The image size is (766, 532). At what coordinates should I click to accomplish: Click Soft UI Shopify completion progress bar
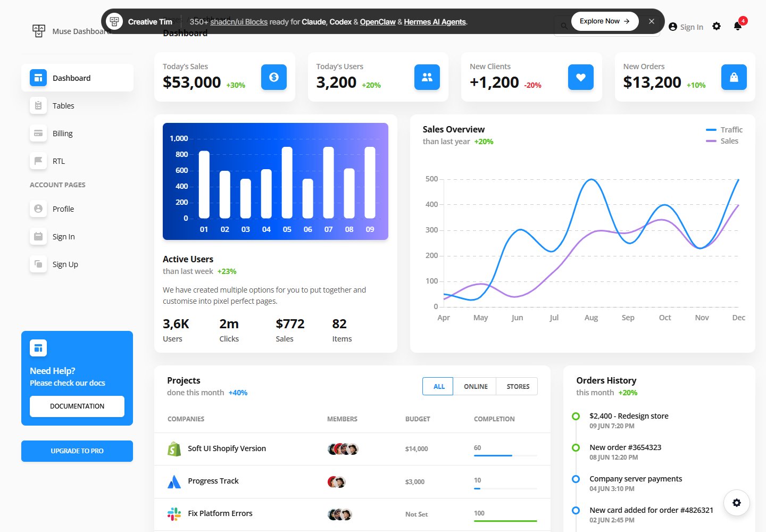[505, 455]
